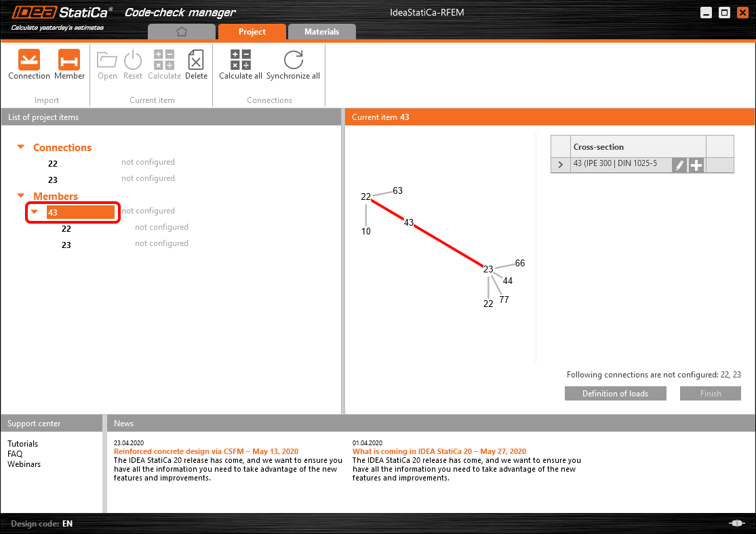Maximize the Code-check manager window
The width and height of the screenshot is (756, 534).
click(x=725, y=12)
